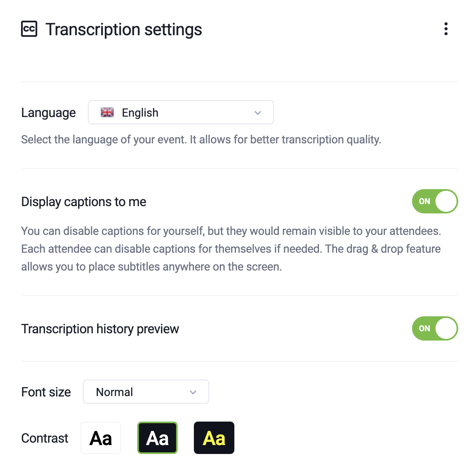The width and height of the screenshot is (476, 473).
Task: Click the Transcription settings title
Action: click(x=123, y=29)
